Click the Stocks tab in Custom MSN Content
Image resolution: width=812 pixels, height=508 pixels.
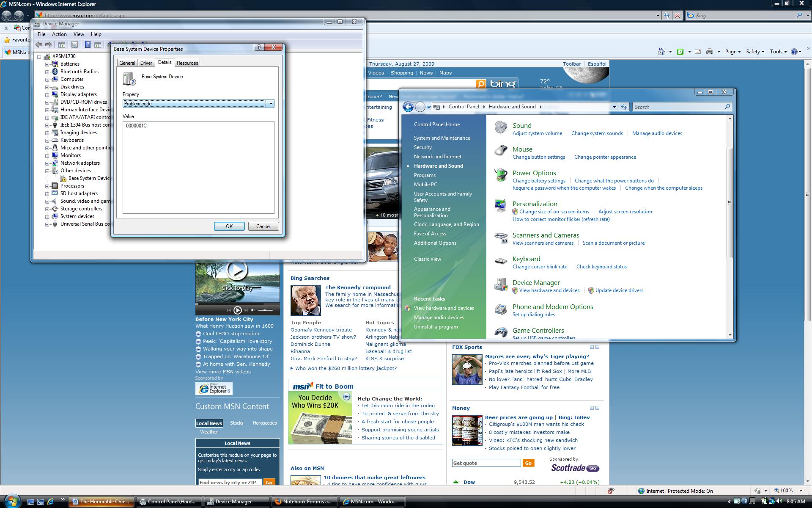[237, 423]
